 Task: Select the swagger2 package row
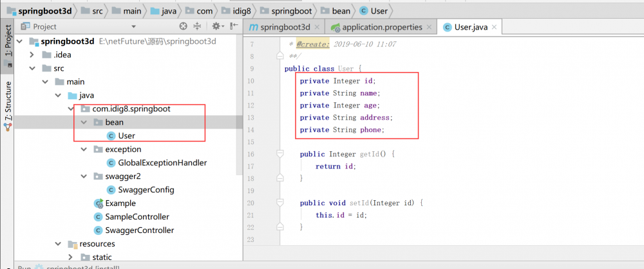click(x=128, y=176)
